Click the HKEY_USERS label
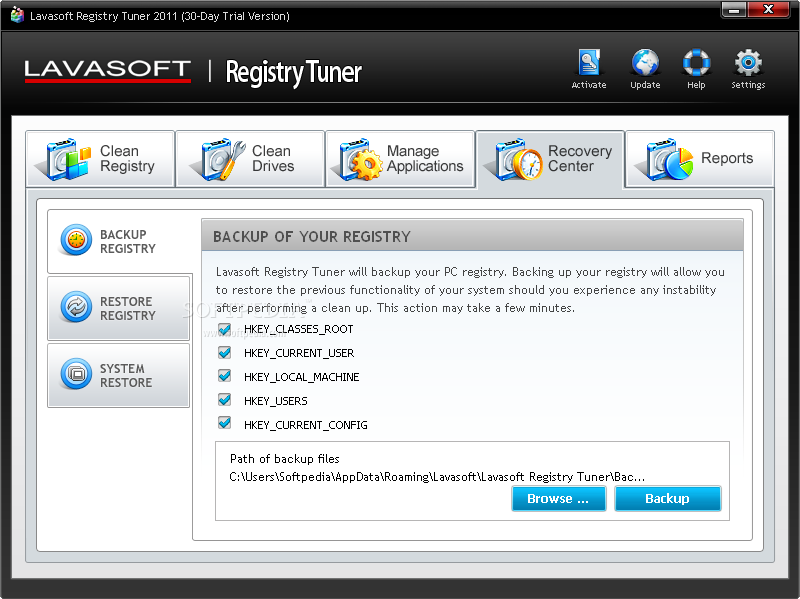Viewport: 800px width, 599px height. tap(276, 401)
